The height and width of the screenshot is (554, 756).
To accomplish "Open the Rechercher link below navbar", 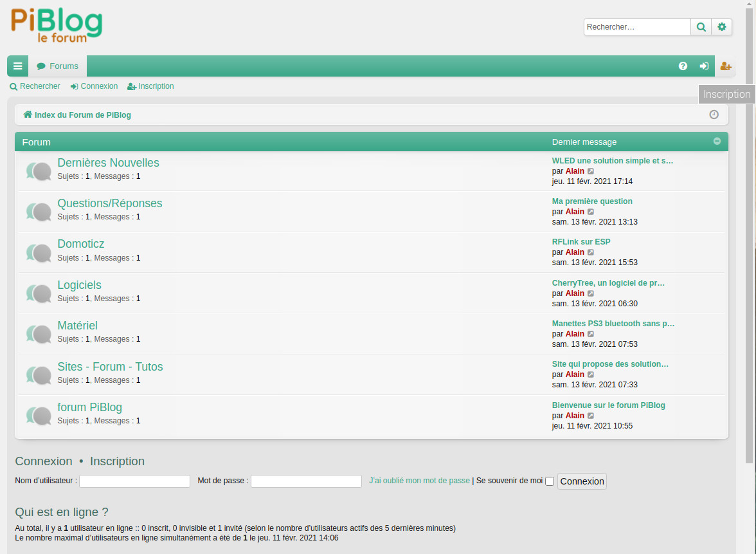I will click(x=35, y=86).
